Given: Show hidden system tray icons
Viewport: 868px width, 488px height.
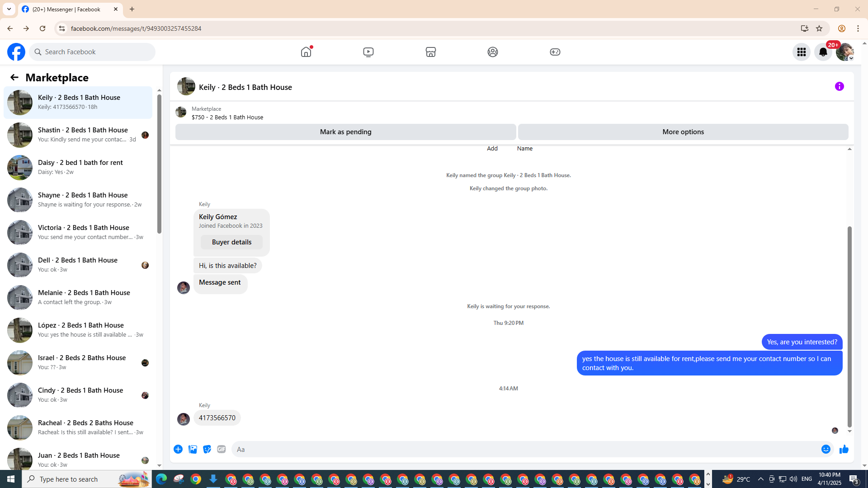Looking at the screenshot, I should point(760,479).
